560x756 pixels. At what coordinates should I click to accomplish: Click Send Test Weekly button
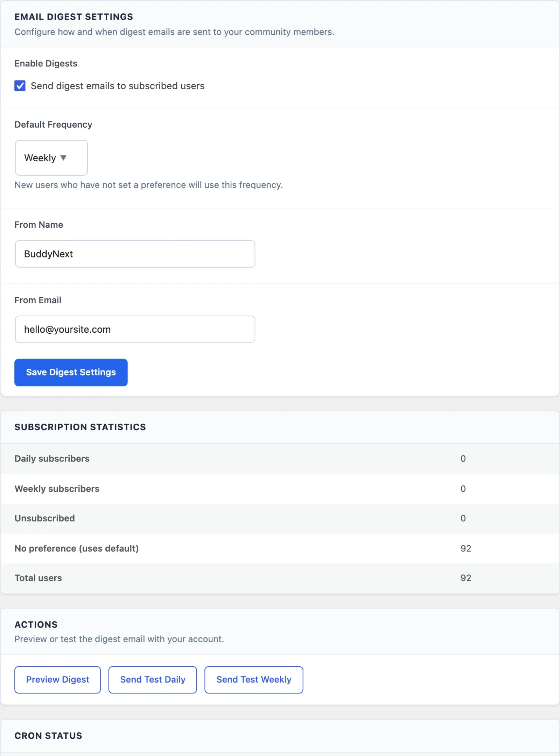254,680
